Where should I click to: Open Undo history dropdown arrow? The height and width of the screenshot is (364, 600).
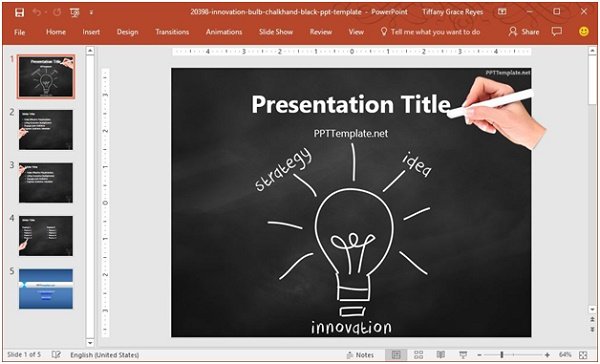point(46,13)
